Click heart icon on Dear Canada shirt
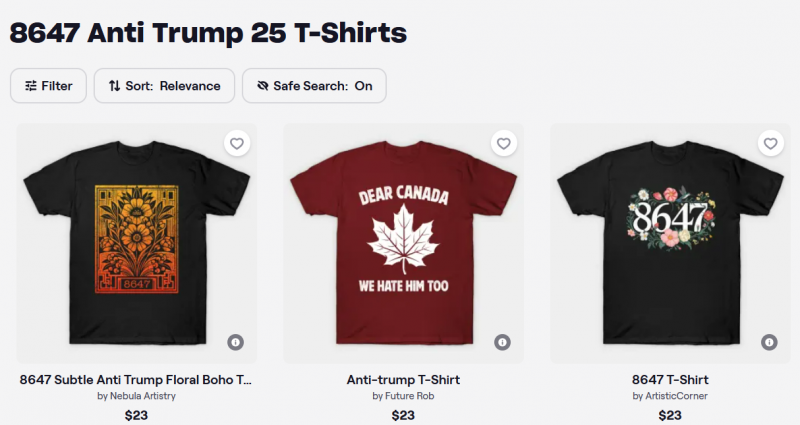The height and width of the screenshot is (425, 800). click(x=504, y=143)
